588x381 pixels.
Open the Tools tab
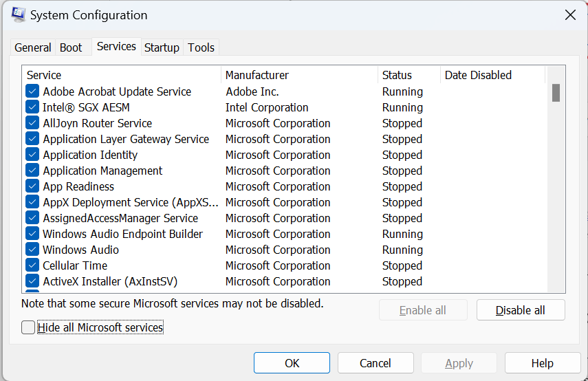point(201,47)
